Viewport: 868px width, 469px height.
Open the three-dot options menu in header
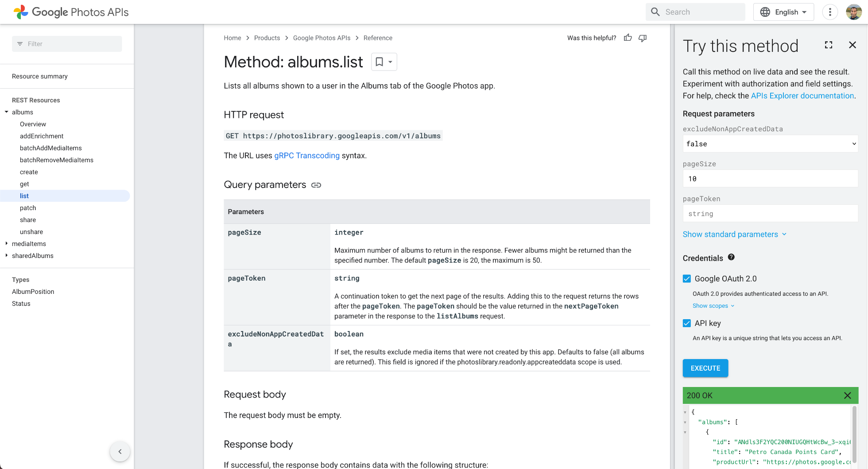[830, 12]
